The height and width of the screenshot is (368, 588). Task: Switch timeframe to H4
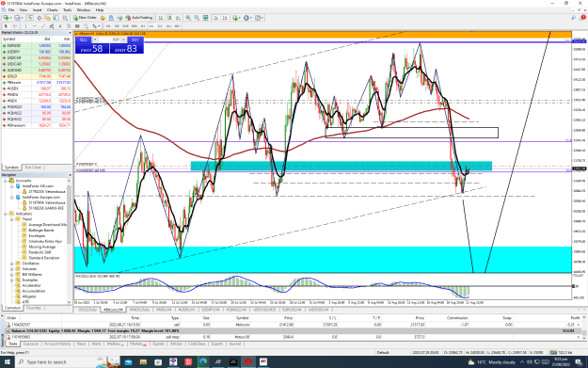coord(151,26)
